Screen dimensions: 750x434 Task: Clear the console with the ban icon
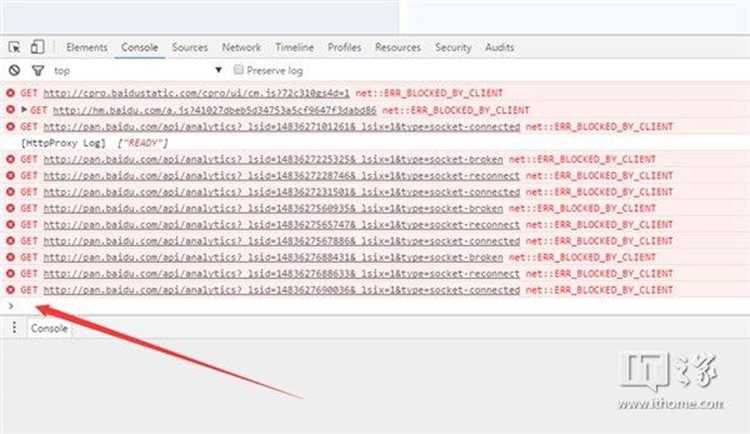[x=14, y=70]
